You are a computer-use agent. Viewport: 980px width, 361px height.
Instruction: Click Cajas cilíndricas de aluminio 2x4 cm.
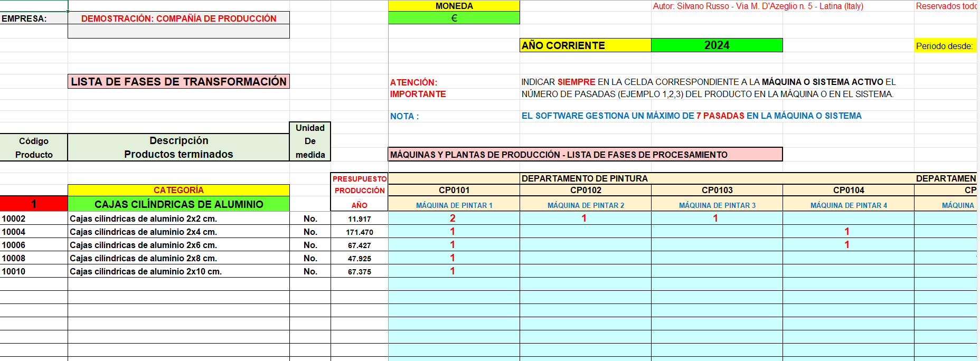coord(178,232)
